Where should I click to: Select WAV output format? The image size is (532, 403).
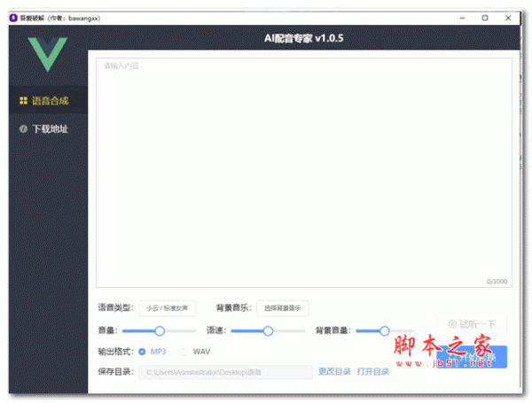[185, 352]
